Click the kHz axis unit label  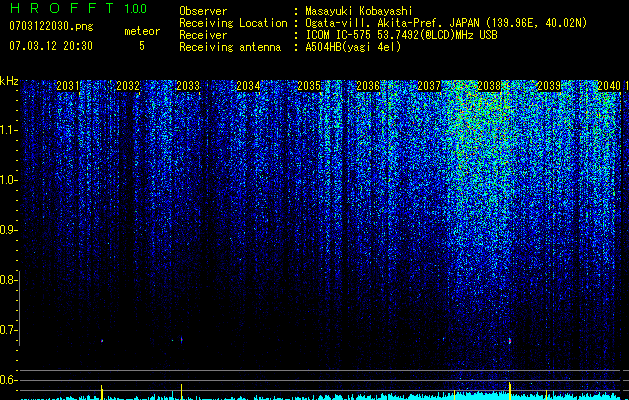click(9, 81)
